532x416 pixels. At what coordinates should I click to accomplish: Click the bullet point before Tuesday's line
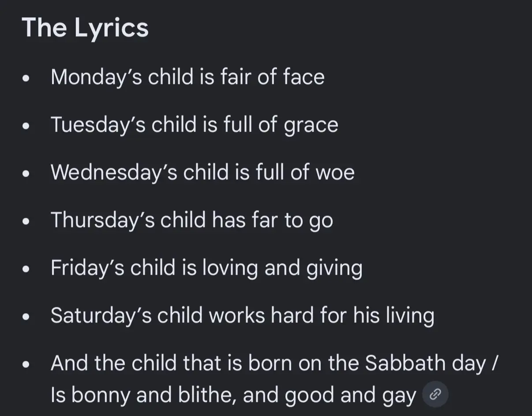pyautogui.click(x=26, y=126)
